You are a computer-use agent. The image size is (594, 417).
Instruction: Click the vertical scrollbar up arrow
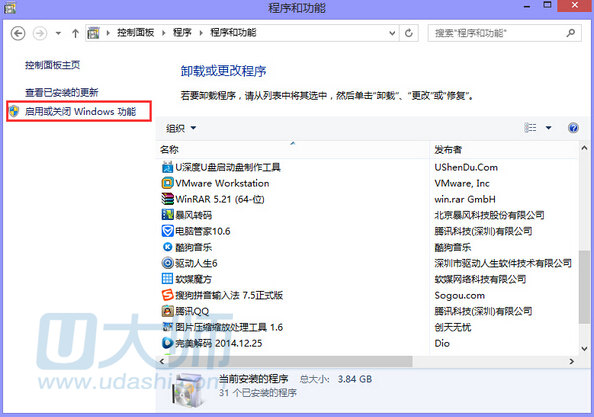584,148
